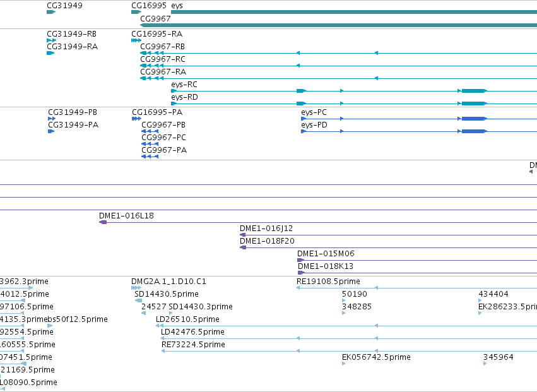The height and width of the screenshot is (392, 537).
Task: Click the eys-RD transcript label
Action: [x=185, y=97]
